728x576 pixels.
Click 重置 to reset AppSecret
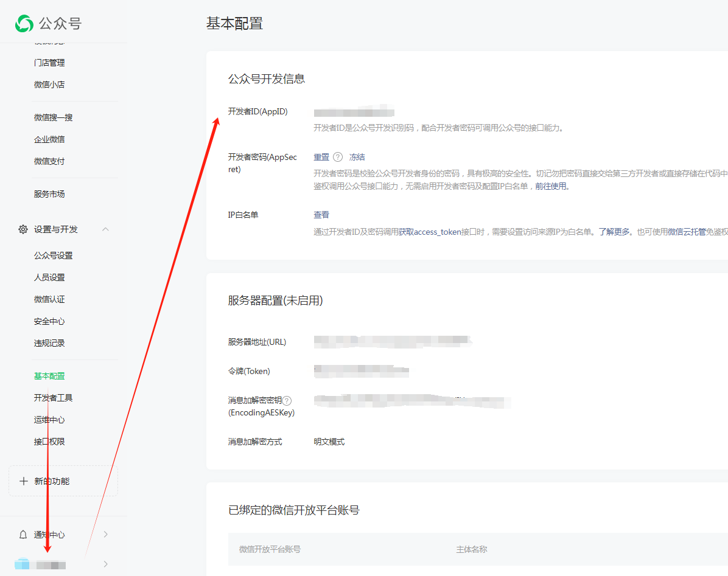click(x=321, y=157)
